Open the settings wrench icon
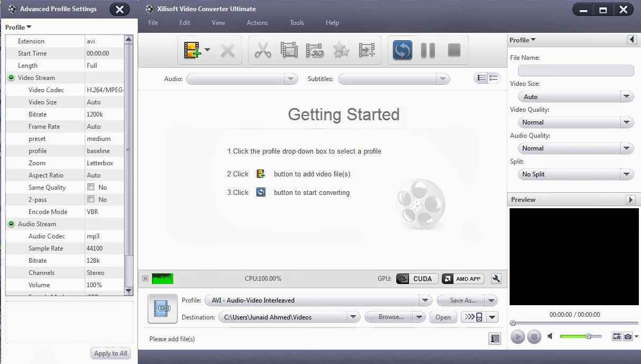This screenshot has width=641, height=364. point(496,279)
